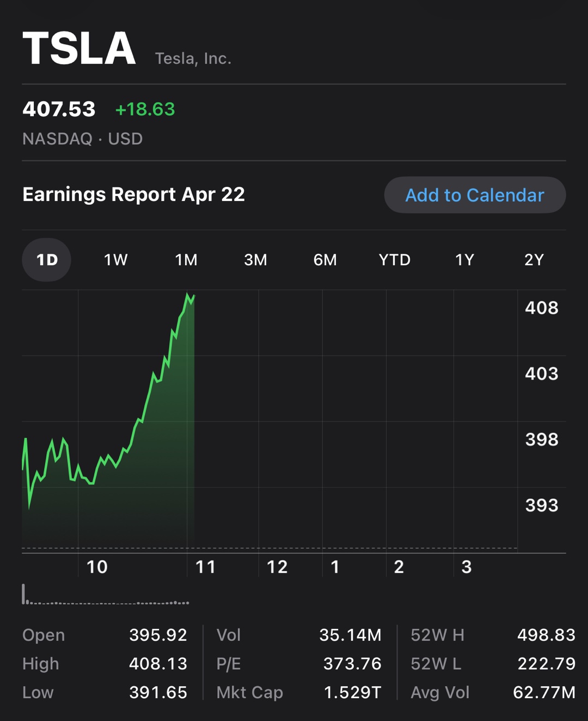The image size is (588, 721).
Task: Switch to the YTD range
Action: pyautogui.click(x=395, y=260)
